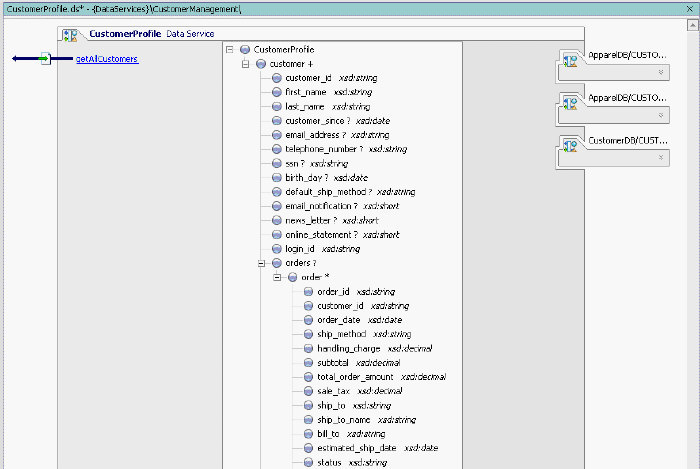700x469 pixels.
Task: Select the last_name element icon
Action: (x=277, y=107)
